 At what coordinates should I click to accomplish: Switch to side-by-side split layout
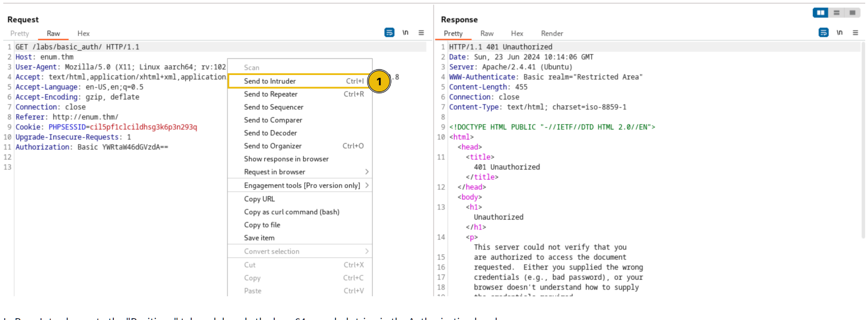[820, 13]
